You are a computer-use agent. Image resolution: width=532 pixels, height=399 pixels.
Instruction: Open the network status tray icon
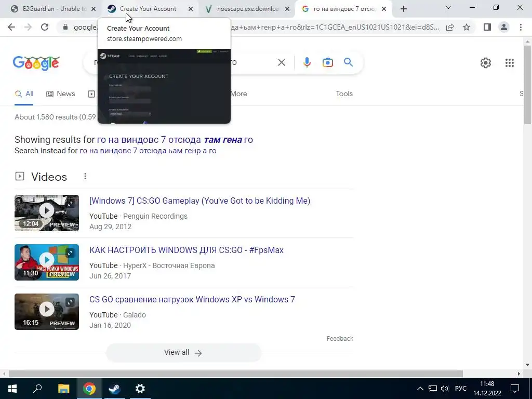tap(433, 389)
